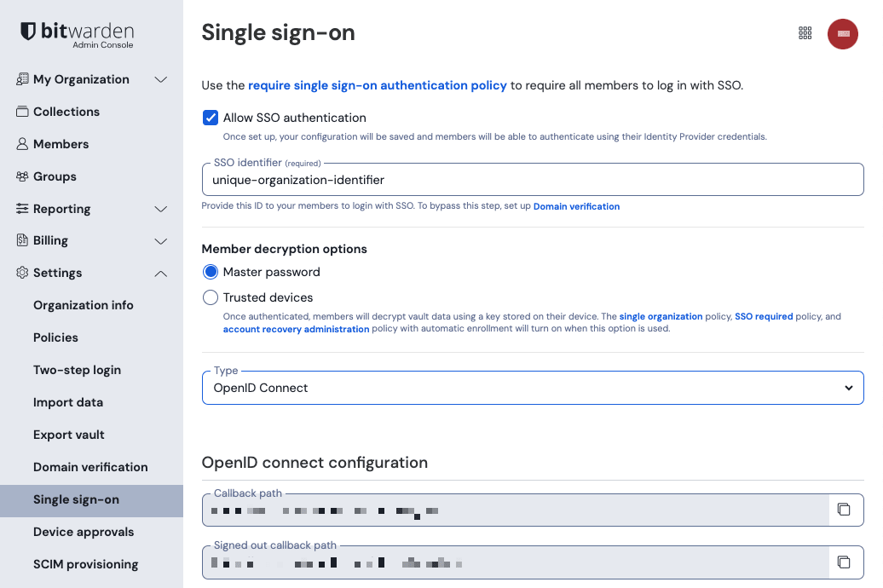Expand the Reporting section
The image size is (883, 588).
click(160, 209)
